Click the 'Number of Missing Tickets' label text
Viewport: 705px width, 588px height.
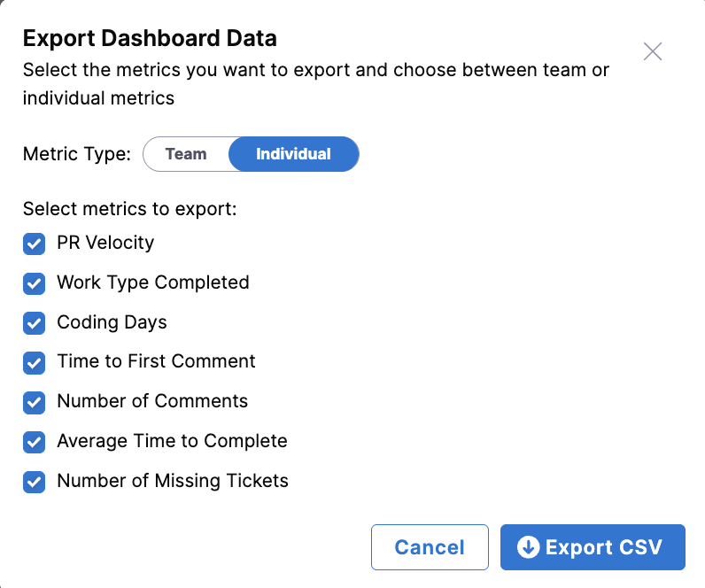click(173, 481)
